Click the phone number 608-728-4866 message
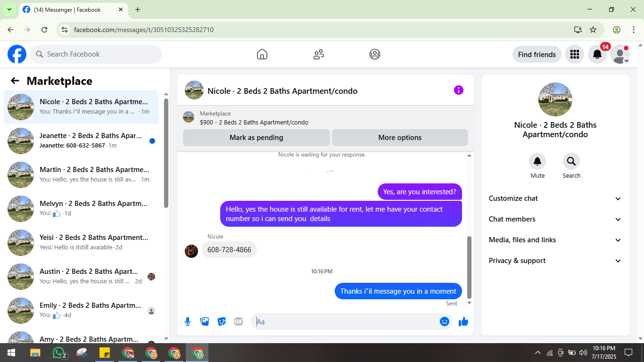This screenshot has width=644, height=362. [229, 250]
